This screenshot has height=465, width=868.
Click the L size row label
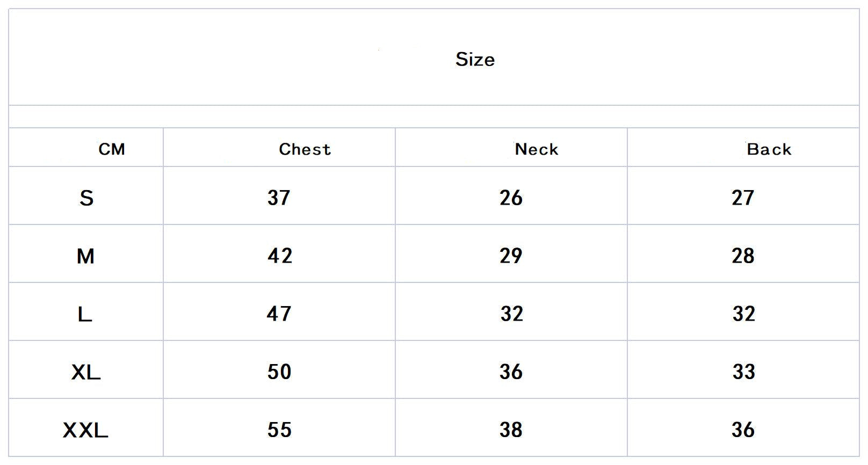point(85,314)
